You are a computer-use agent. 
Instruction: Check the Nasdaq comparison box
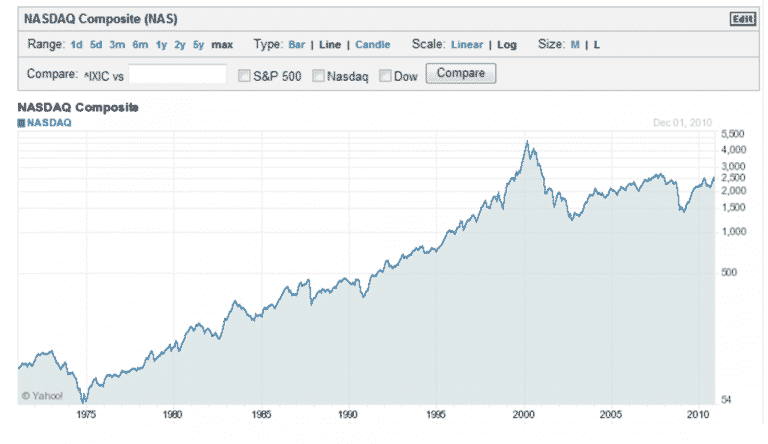318,74
